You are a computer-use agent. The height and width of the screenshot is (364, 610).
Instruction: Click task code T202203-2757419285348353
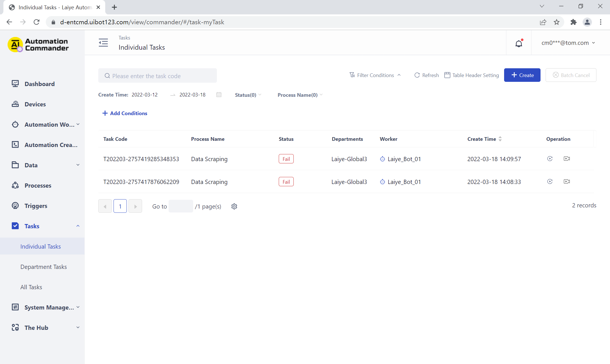click(141, 159)
